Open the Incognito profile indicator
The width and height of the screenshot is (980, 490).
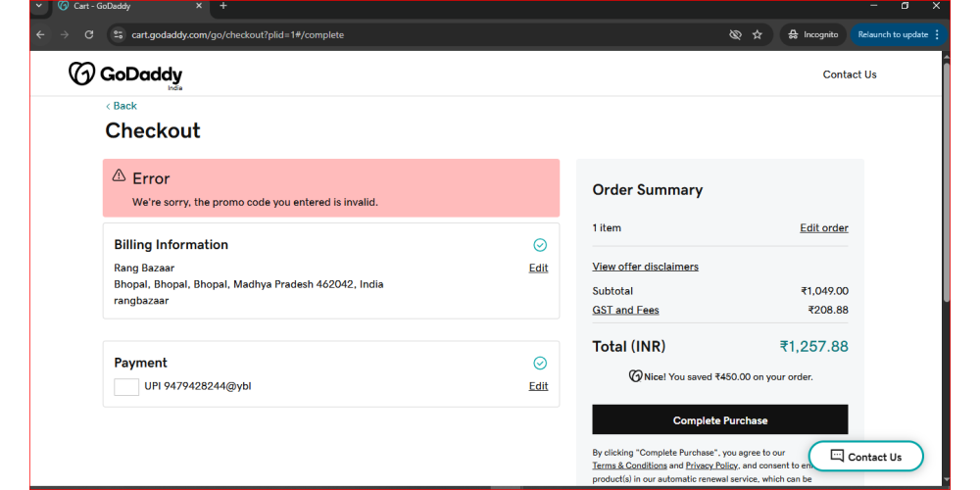[x=812, y=34]
